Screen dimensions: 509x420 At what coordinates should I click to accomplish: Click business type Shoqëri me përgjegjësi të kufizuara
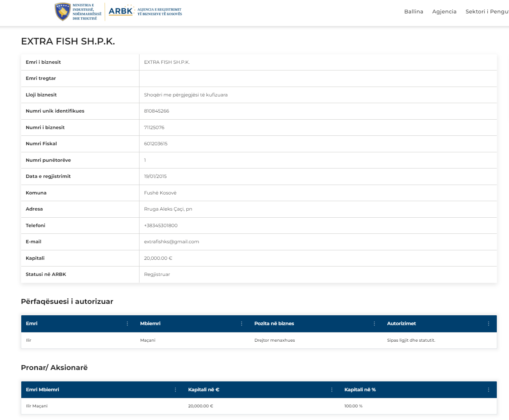(186, 95)
